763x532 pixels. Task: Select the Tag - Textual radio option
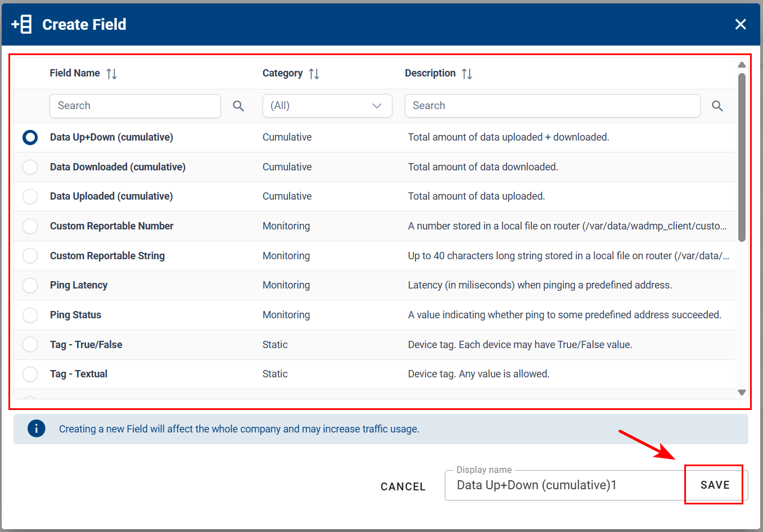[x=30, y=374]
